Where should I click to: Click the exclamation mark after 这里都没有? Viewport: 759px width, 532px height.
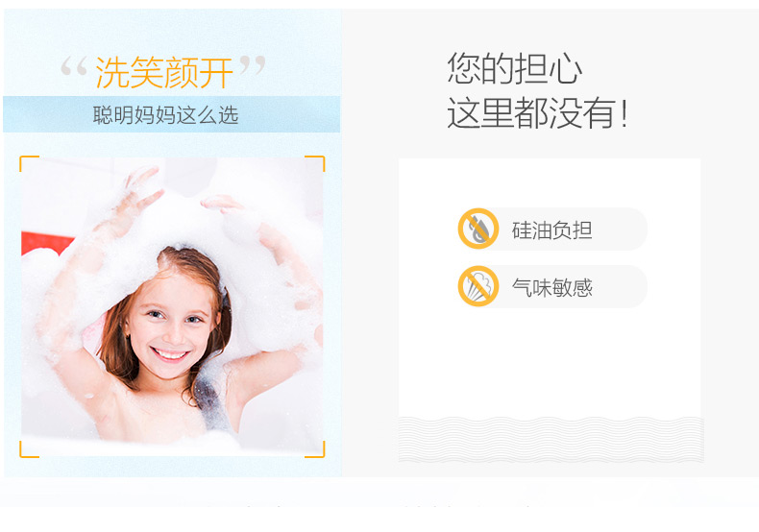624,113
